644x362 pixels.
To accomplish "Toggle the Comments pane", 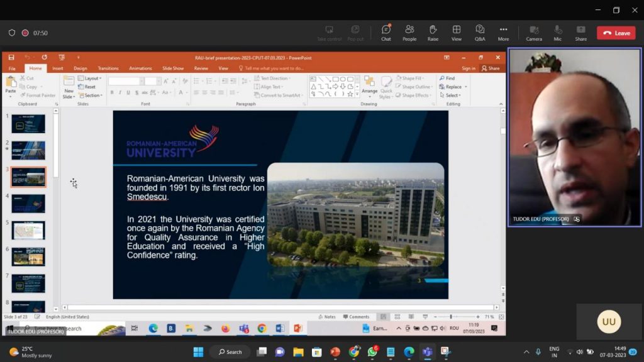I will [x=356, y=317].
